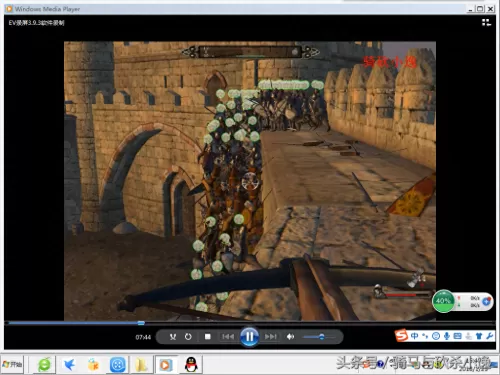The height and width of the screenshot is (375, 500).
Task: Toggle repeat mode
Action: pyautogui.click(x=188, y=337)
